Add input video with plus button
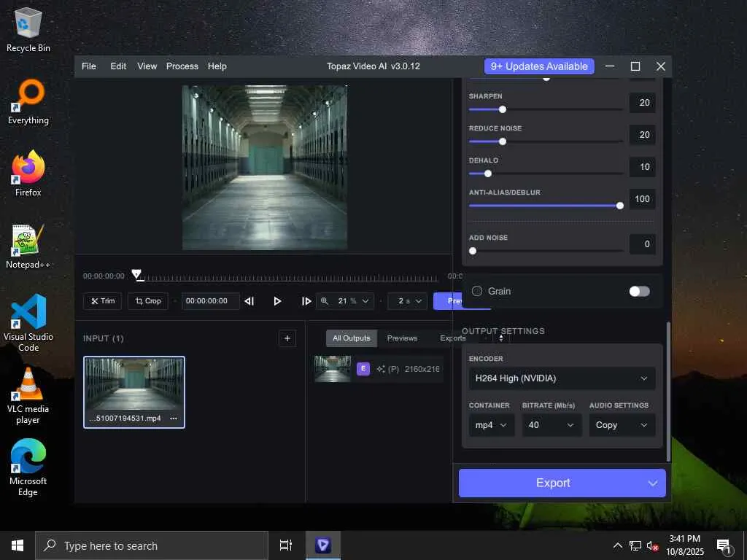Image resolution: width=747 pixels, height=560 pixels. point(287,338)
